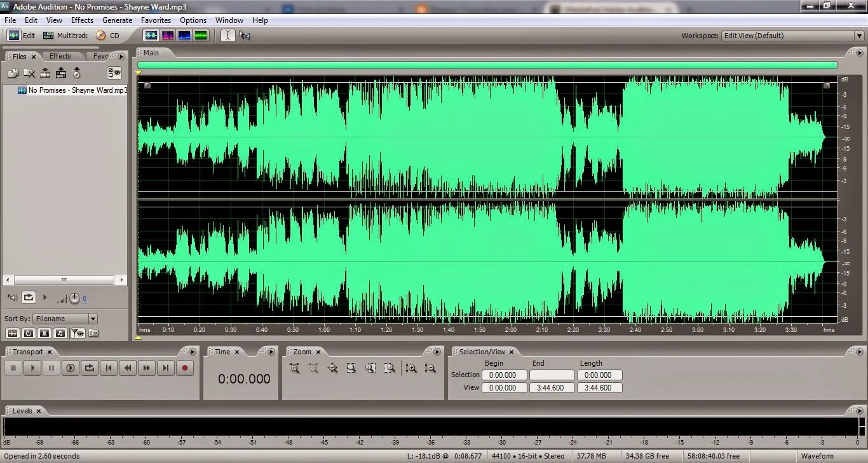868x463 pixels.
Task: Toggle Full Path display button
Action: click(x=93, y=333)
